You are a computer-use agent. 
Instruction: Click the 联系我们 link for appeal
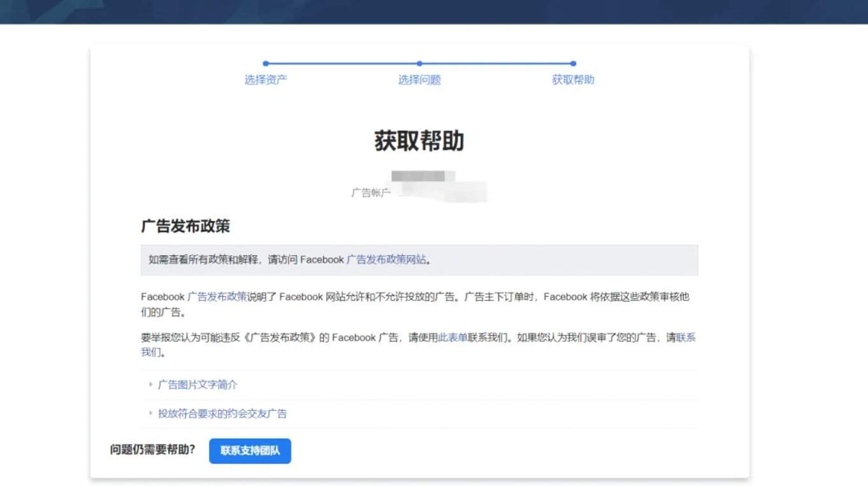pyautogui.click(x=687, y=337)
